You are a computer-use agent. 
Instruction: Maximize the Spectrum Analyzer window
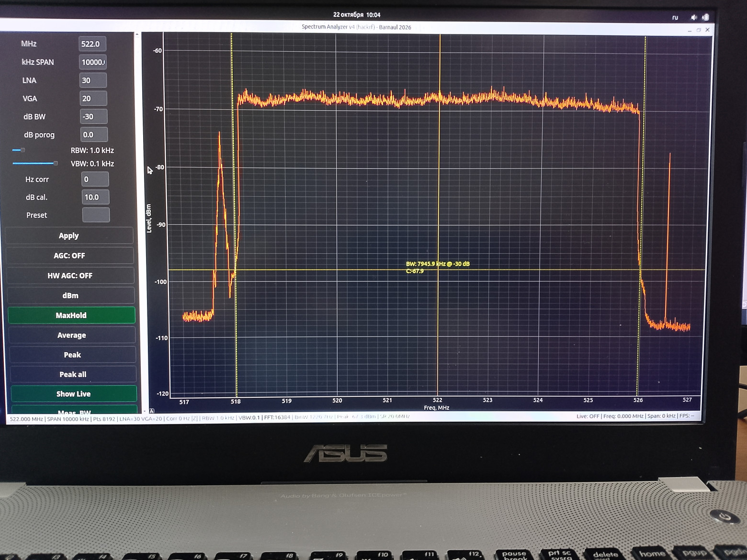(699, 30)
